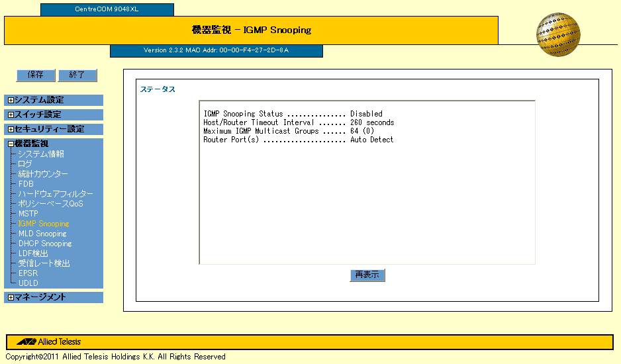Open セキュリティー設定 menu heading
The image size is (621, 364).
(x=49, y=129)
